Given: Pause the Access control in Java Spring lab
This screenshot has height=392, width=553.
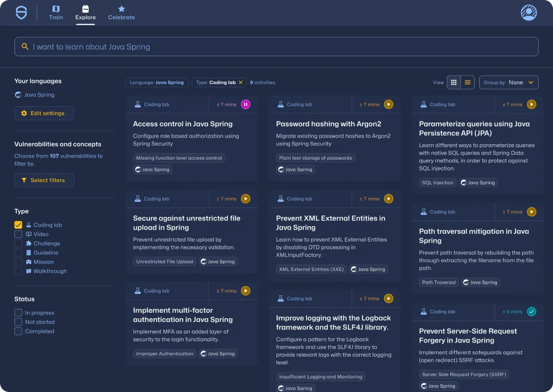Looking at the screenshot, I should pyautogui.click(x=246, y=104).
